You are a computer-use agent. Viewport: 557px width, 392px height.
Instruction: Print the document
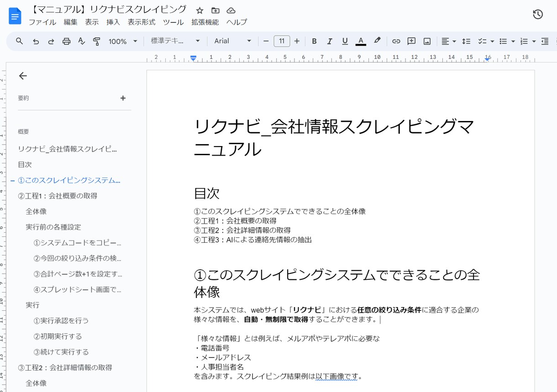pos(66,41)
